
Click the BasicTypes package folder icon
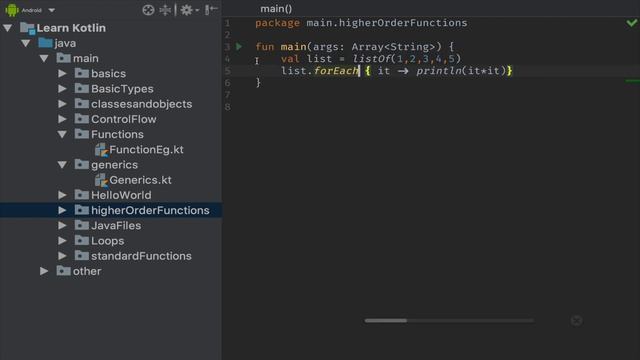click(82, 88)
